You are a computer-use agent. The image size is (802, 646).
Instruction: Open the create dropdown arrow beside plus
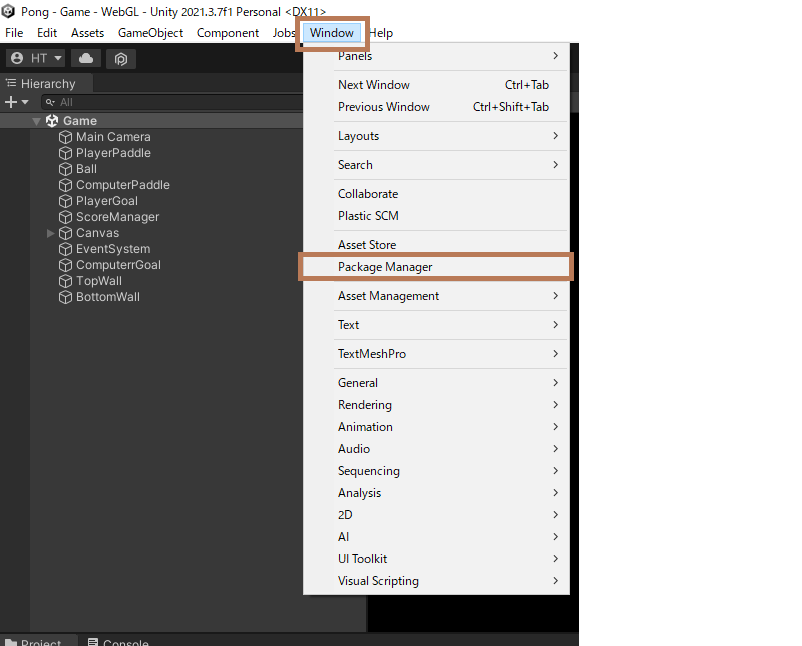tap(25, 102)
